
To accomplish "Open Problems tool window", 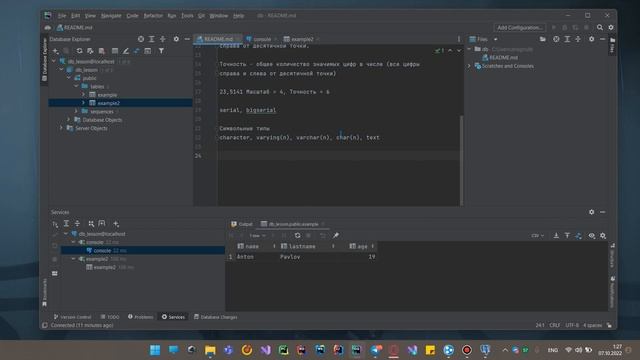I will tap(140, 317).
